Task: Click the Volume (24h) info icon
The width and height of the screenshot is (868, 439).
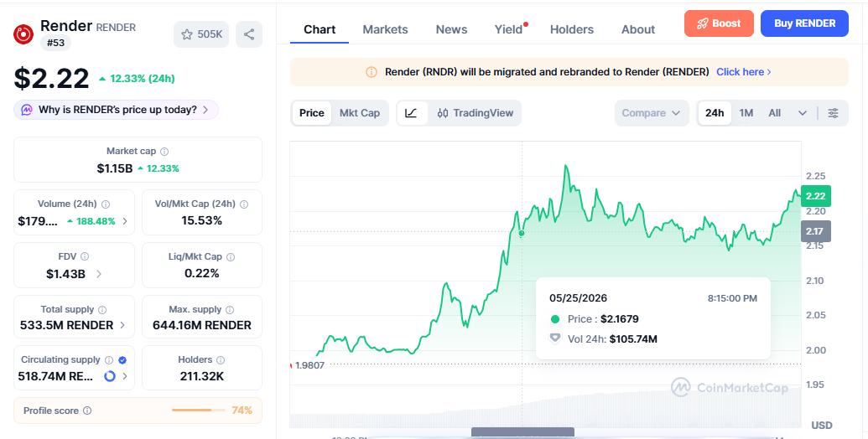Action: (x=106, y=204)
